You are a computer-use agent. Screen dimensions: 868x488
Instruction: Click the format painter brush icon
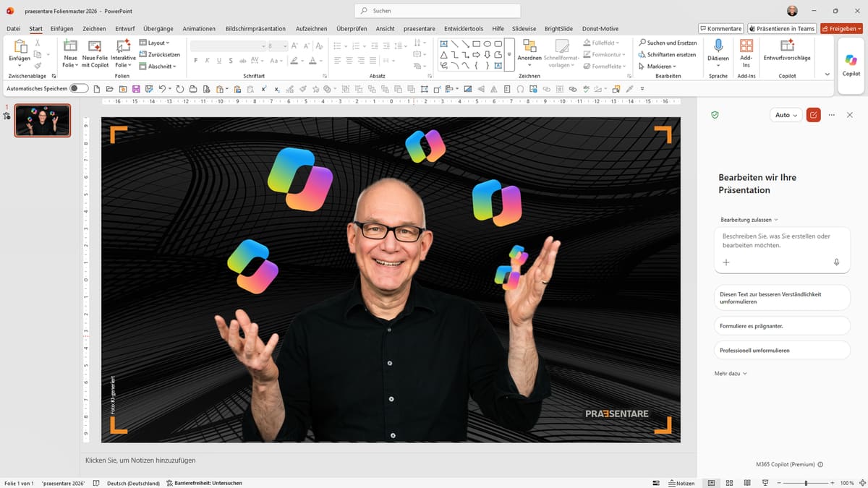pos(38,65)
